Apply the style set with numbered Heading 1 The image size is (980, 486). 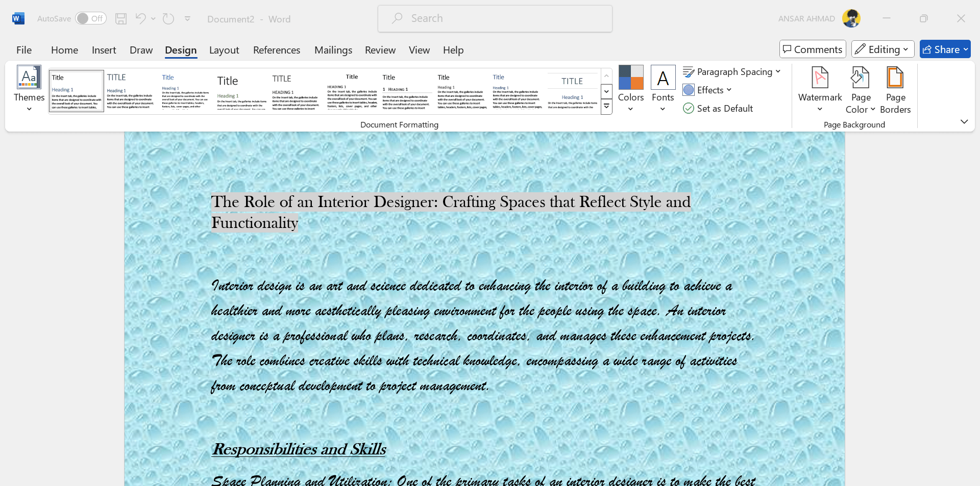407,91
